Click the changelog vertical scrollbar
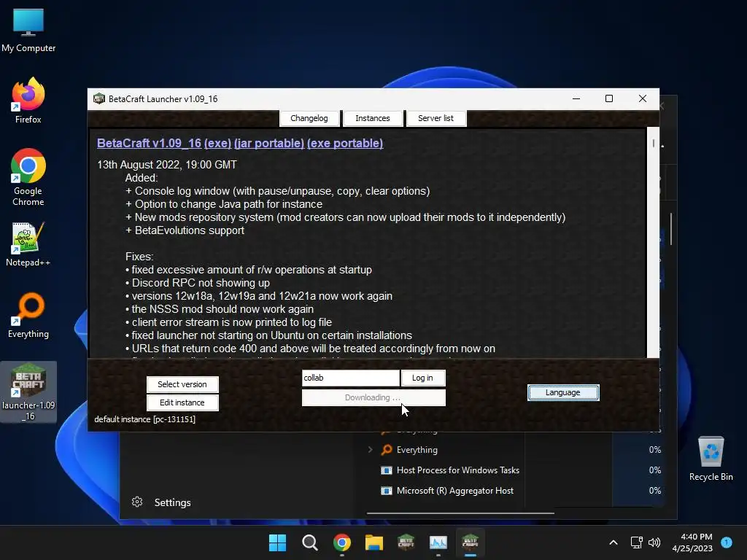Viewport: 747px width, 560px height. tap(654, 242)
